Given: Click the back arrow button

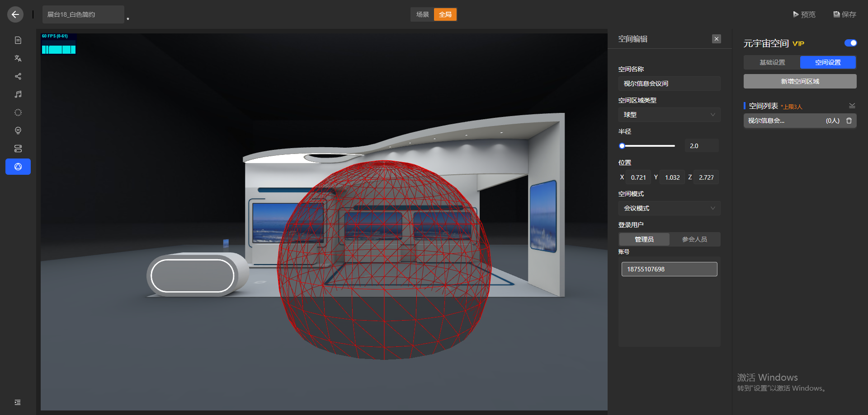Looking at the screenshot, I should click(15, 14).
